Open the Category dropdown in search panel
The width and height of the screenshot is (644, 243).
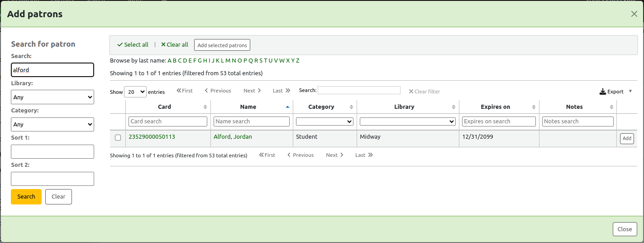(x=52, y=124)
